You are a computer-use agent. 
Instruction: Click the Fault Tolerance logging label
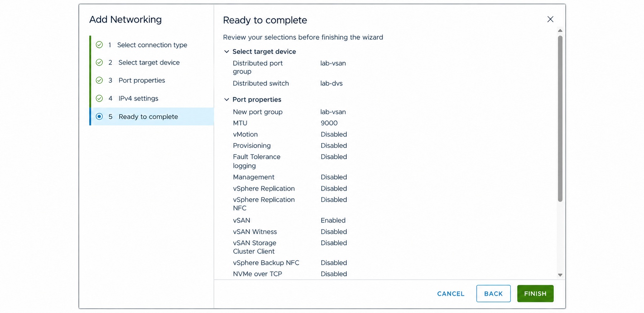click(256, 161)
